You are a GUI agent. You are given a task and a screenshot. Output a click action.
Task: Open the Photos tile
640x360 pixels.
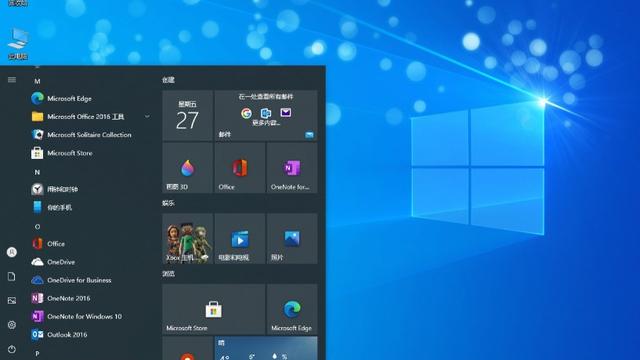click(x=292, y=238)
